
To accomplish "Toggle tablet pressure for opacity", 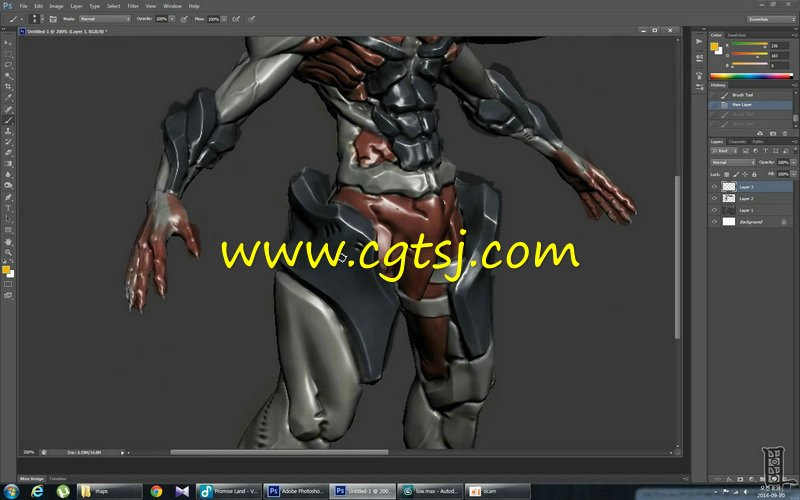I will coord(184,19).
